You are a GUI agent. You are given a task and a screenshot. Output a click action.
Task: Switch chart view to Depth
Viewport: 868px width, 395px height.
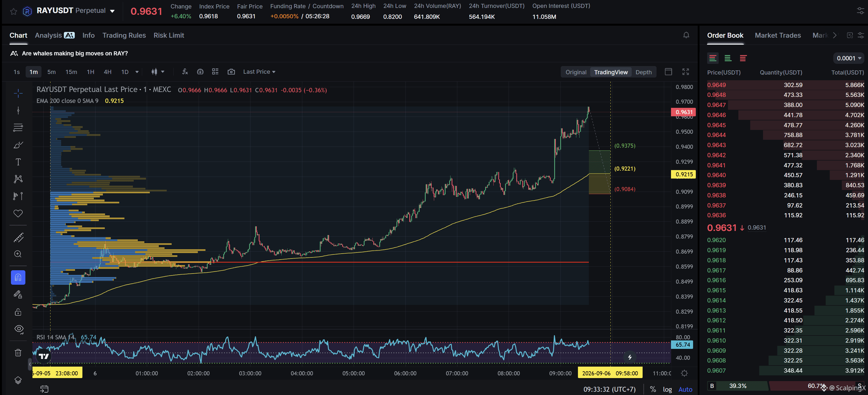(x=643, y=72)
